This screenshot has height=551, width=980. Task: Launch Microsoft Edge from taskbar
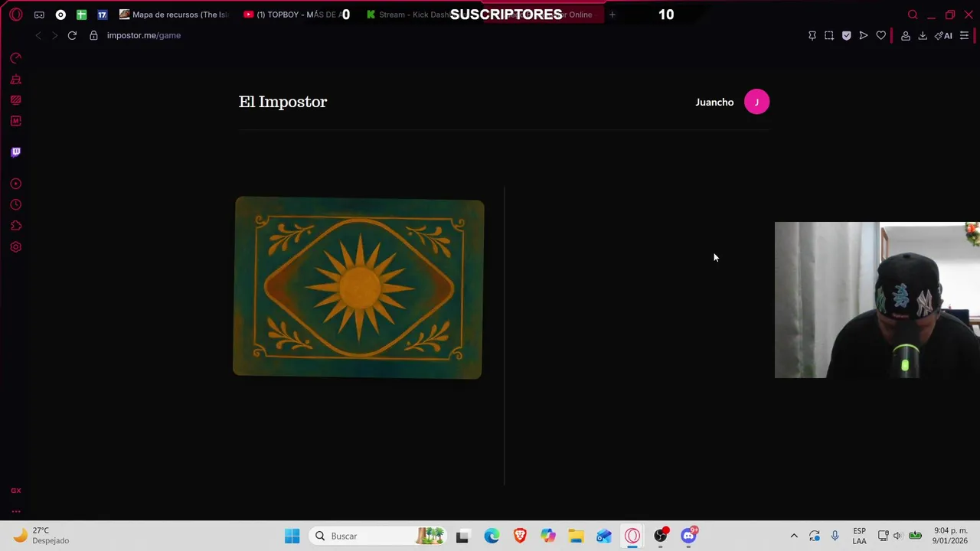pyautogui.click(x=492, y=536)
